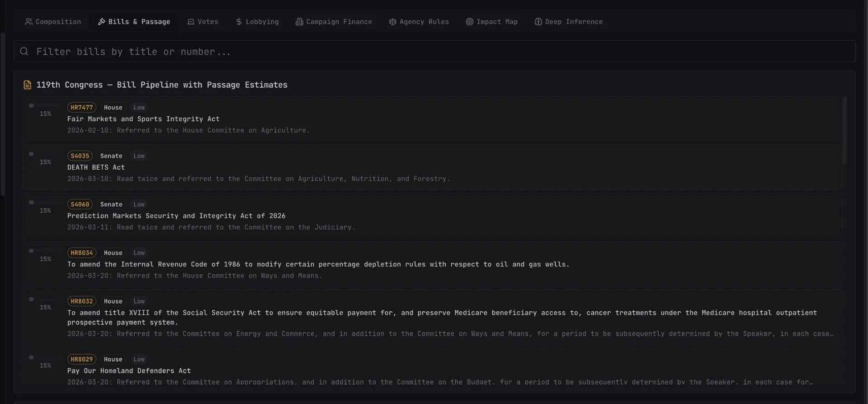Open the Composition tab

pyautogui.click(x=53, y=22)
